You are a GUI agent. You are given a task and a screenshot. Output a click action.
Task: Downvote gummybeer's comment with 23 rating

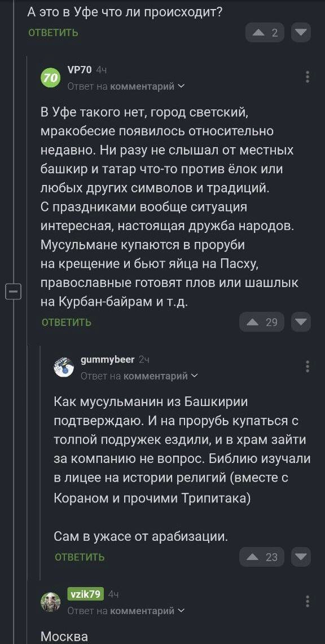click(x=301, y=557)
